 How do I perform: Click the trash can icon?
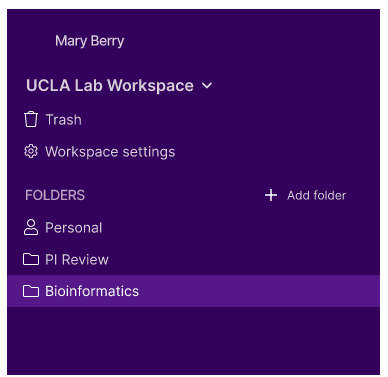point(31,119)
